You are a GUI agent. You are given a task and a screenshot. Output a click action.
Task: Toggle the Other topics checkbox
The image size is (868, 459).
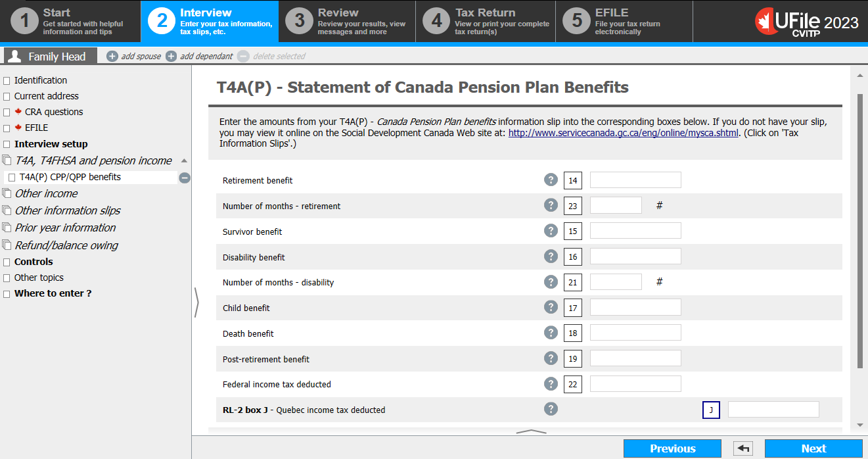click(x=7, y=278)
